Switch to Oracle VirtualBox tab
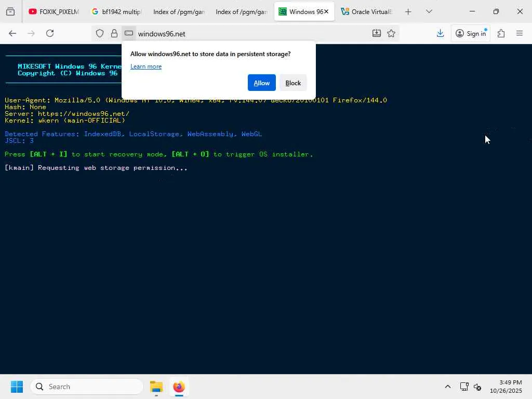 click(366, 11)
